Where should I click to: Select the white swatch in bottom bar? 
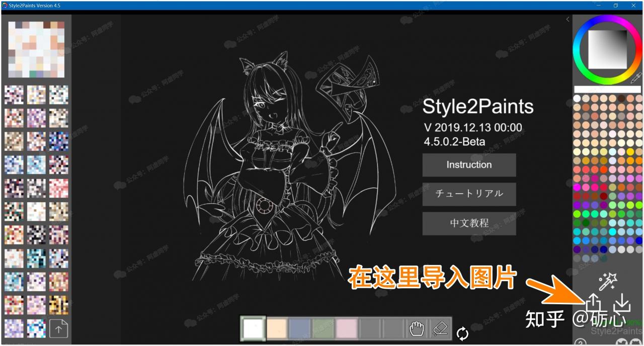[x=253, y=329]
